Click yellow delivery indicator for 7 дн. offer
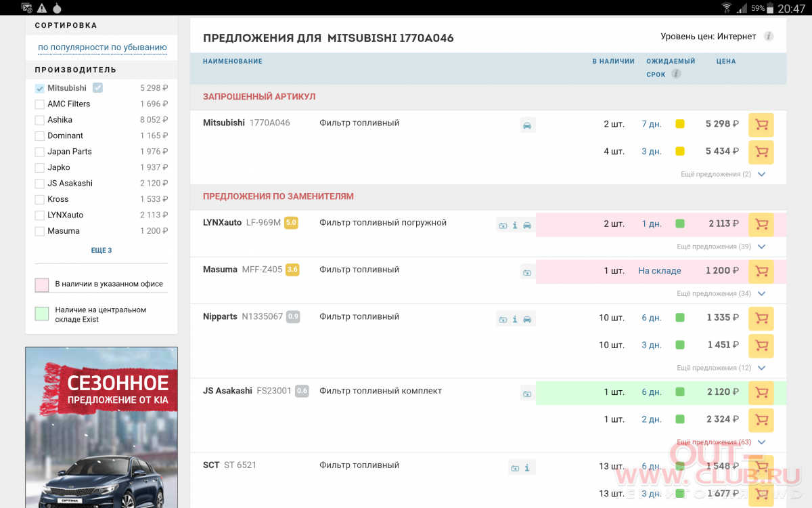The height and width of the screenshot is (508, 812). tap(680, 124)
